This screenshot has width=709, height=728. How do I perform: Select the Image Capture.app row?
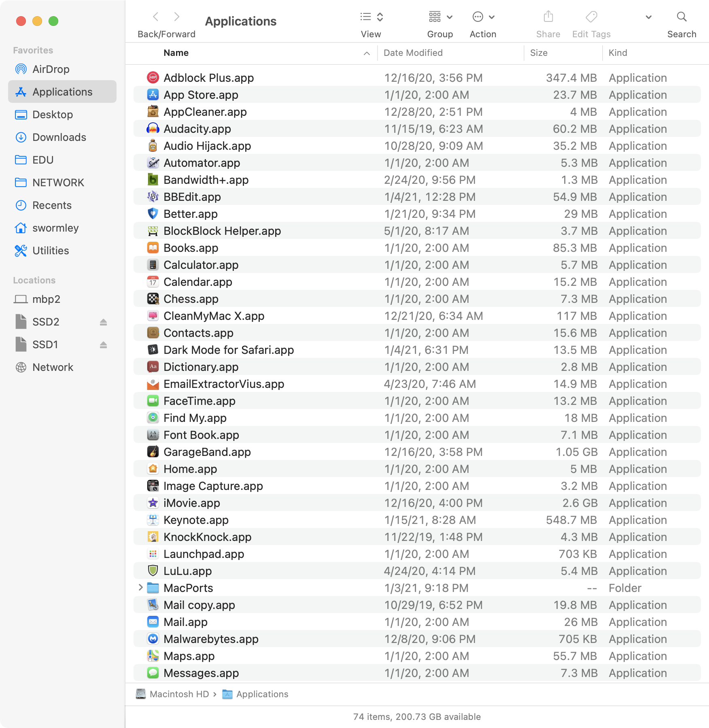tap(417, 485)
